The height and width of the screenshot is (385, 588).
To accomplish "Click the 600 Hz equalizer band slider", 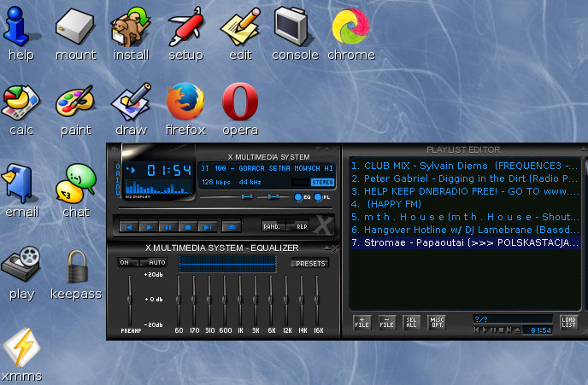I will coord(225,300).
